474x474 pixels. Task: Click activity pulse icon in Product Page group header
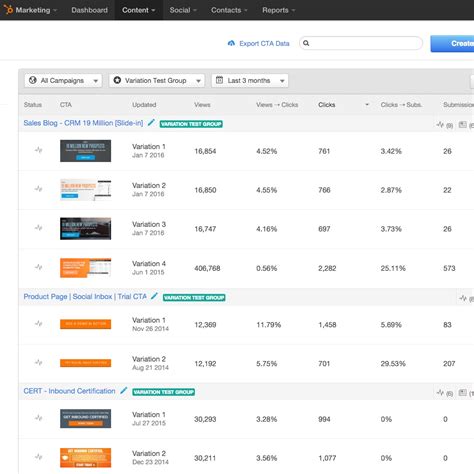(x=463, y=298)
